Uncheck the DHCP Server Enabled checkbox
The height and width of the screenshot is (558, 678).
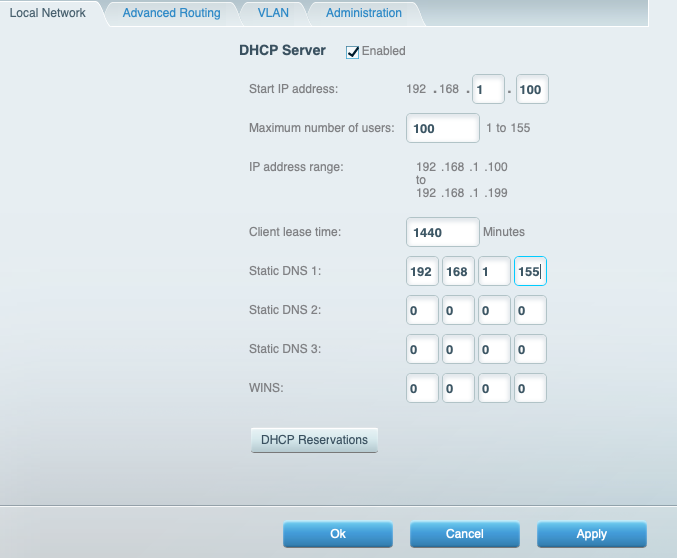coord(352,52)
